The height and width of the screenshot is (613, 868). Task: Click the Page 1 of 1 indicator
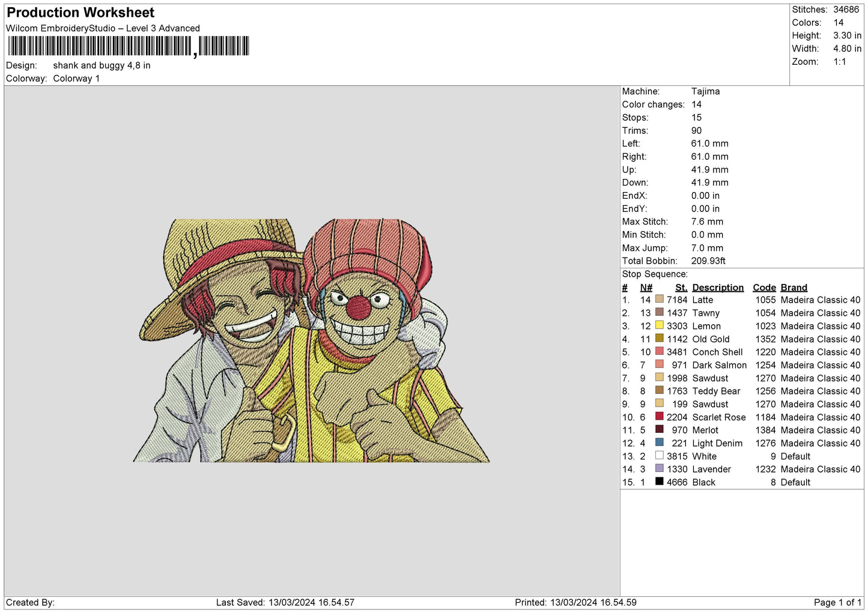(x=837, y=602)
